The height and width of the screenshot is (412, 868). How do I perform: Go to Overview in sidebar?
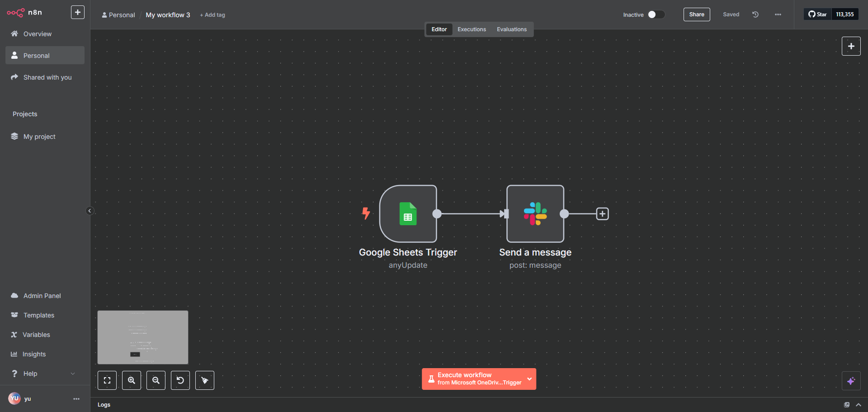[x=45, y=34]
